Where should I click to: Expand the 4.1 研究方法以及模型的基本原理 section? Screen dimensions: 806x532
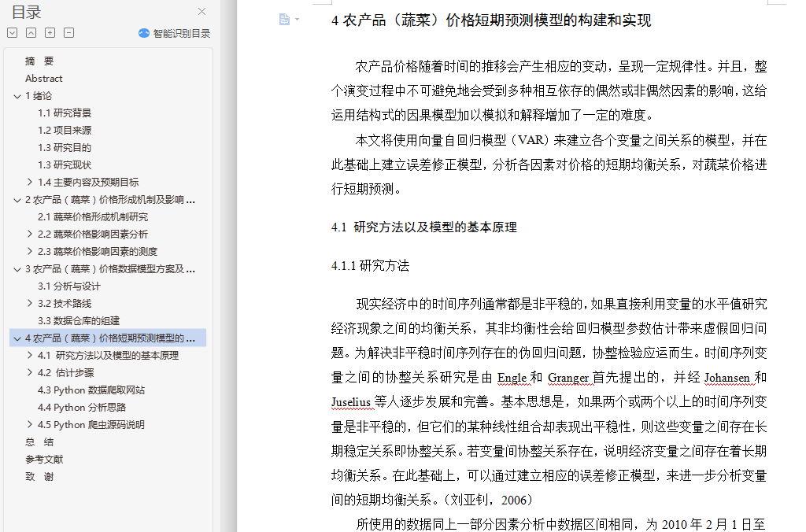click(x=30, y=355)
